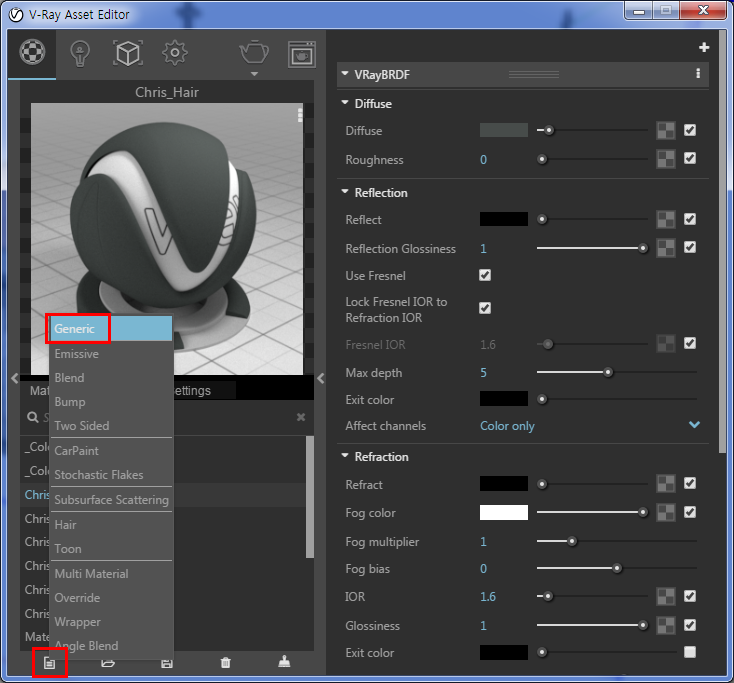Choose Toon material type
Viewport: 734px width, 683px height.
[x=111, y=549]
